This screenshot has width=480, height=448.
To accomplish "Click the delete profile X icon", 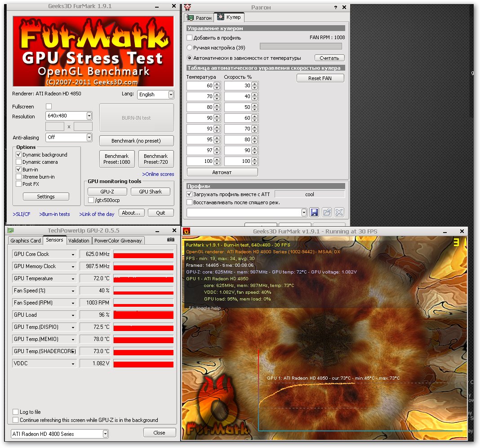I will pyautogui.click(x=339, y=212).
